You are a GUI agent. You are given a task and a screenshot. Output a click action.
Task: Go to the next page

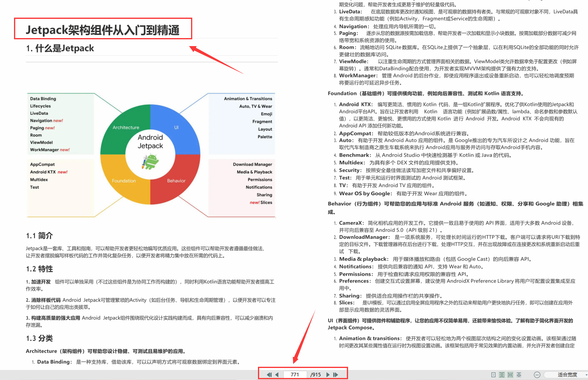pos(328,375)
